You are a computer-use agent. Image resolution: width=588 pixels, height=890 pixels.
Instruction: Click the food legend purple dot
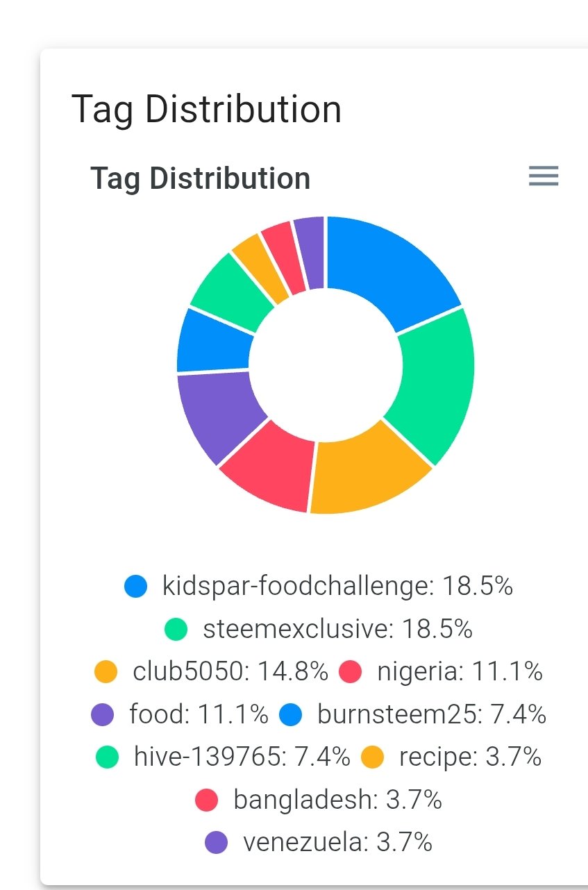(x=103, y=714)
